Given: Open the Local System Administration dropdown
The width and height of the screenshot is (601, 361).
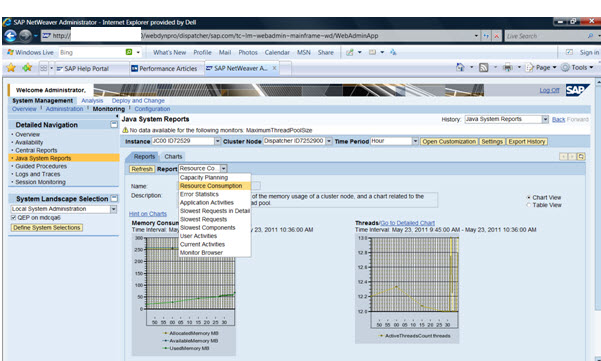Looking at the screenshot, I should 113,209.
